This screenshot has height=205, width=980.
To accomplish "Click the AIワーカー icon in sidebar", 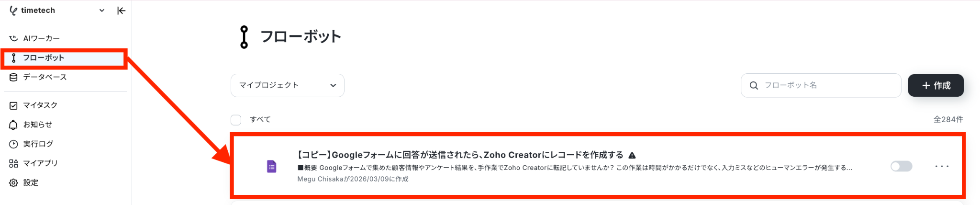I will tap(13, 38).
